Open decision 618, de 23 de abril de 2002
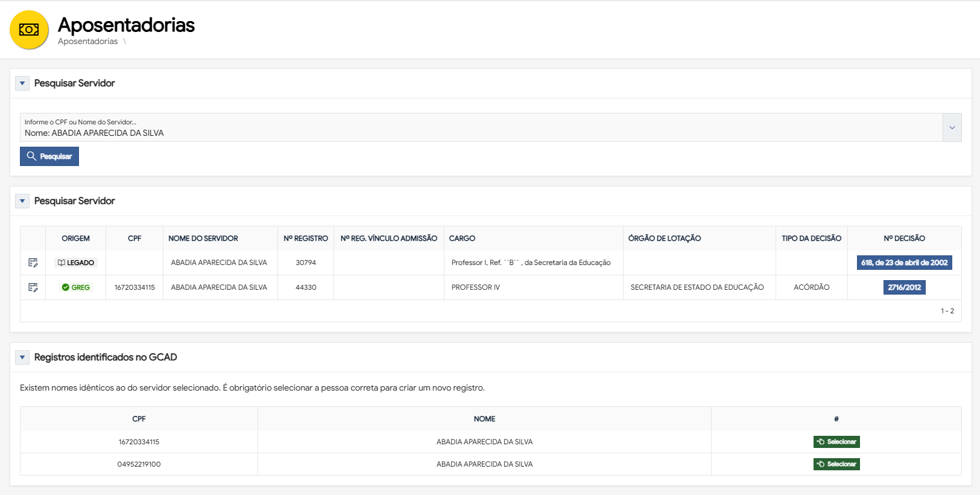The height and width of the screenshot is (495, 980). 904,263
